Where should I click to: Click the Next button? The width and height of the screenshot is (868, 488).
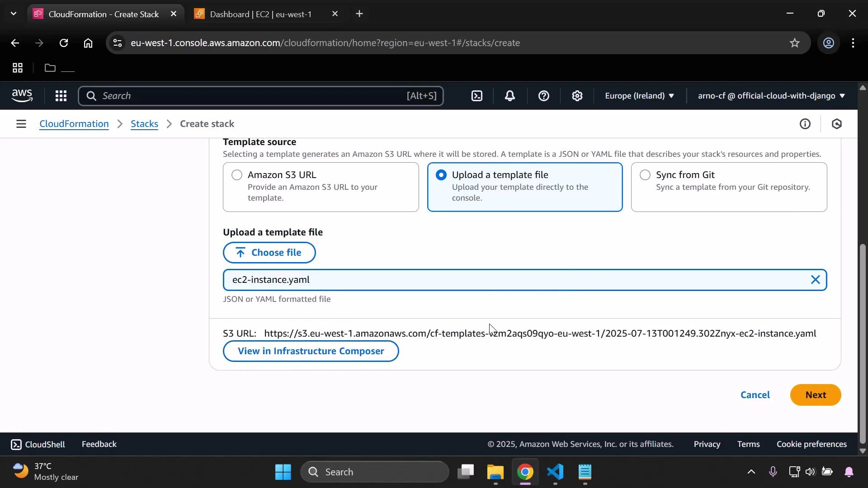(815, 394)
